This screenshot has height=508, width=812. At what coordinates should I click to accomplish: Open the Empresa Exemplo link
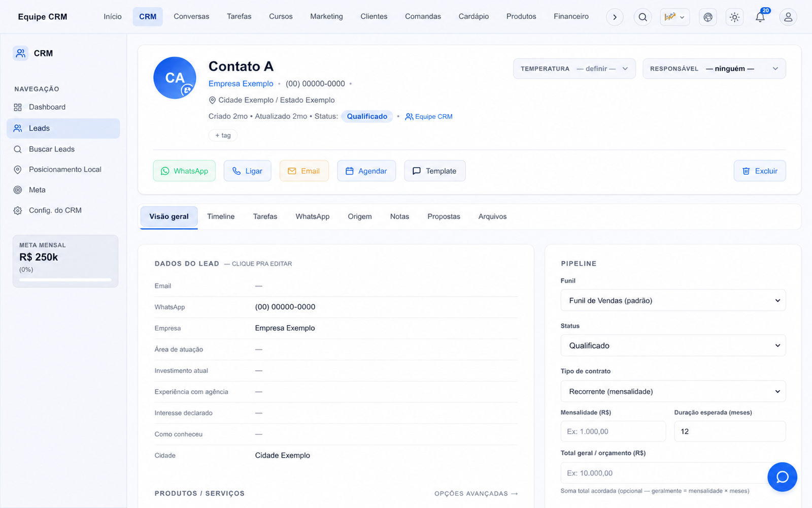(241, 84)
